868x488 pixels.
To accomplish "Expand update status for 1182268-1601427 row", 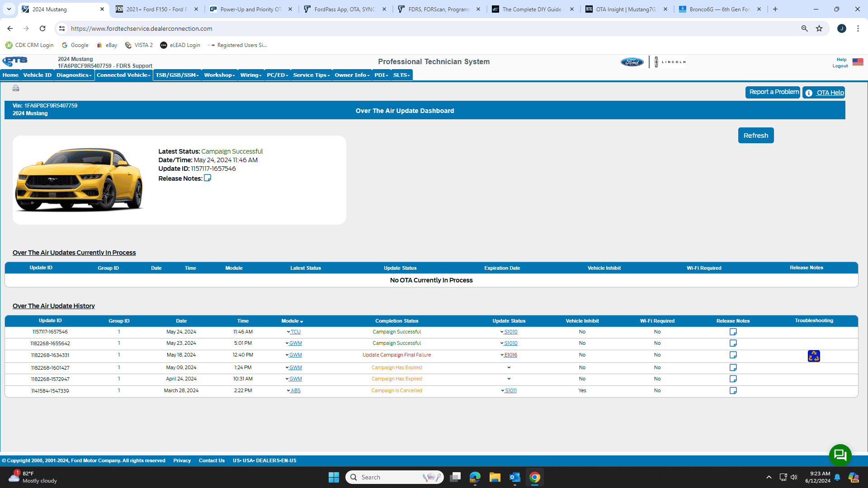I will pyautogui.click(x=509, y=368).
